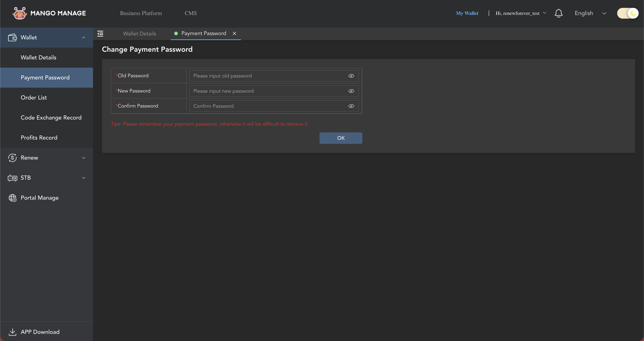The height and width of the screenshot is (341, 644).
Task: Collapse the Wallet menu section
Action: 84,37
